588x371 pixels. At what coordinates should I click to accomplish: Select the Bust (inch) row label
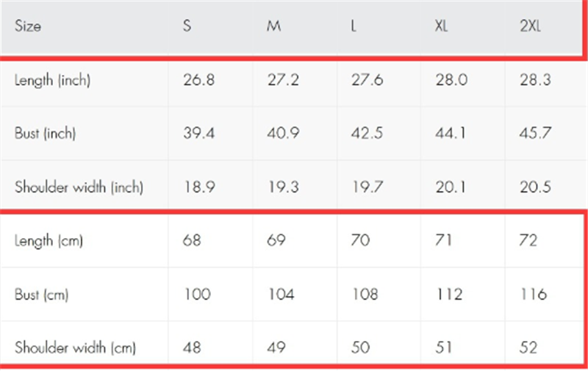(x=46, y=133)
